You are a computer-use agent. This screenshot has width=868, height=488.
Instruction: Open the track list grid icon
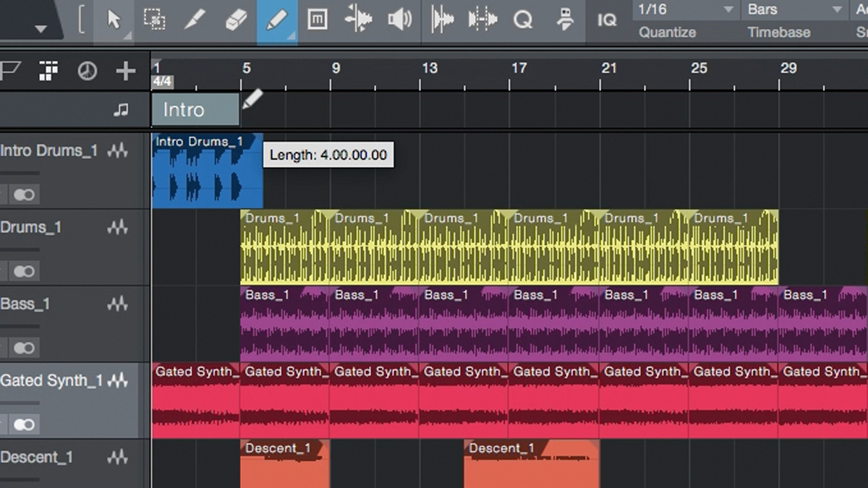pos(48,70)
